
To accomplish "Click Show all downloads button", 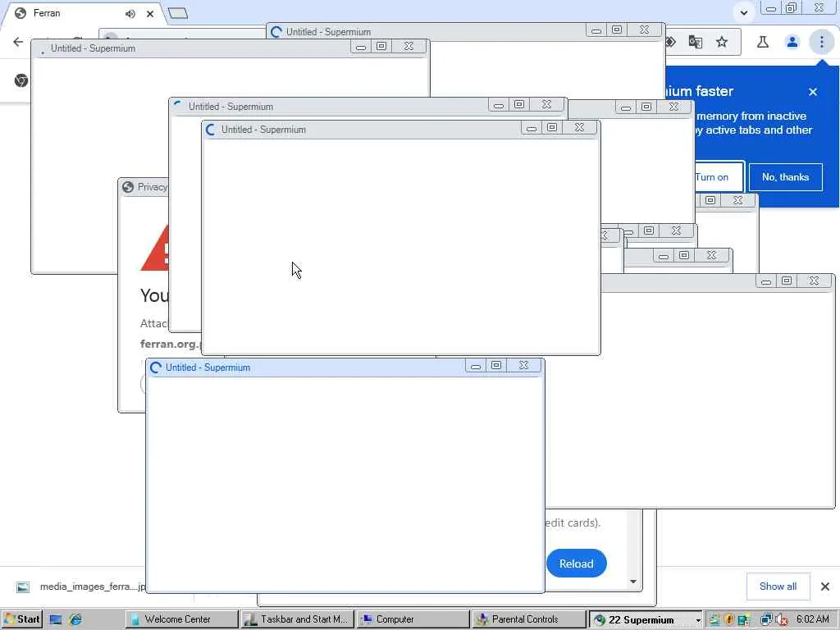I will pyautogui.click(x=778, y=587).
